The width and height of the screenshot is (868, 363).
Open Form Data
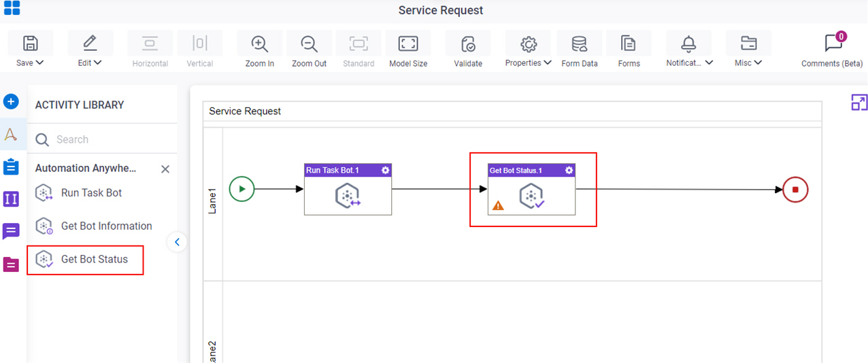click(580, 44)
